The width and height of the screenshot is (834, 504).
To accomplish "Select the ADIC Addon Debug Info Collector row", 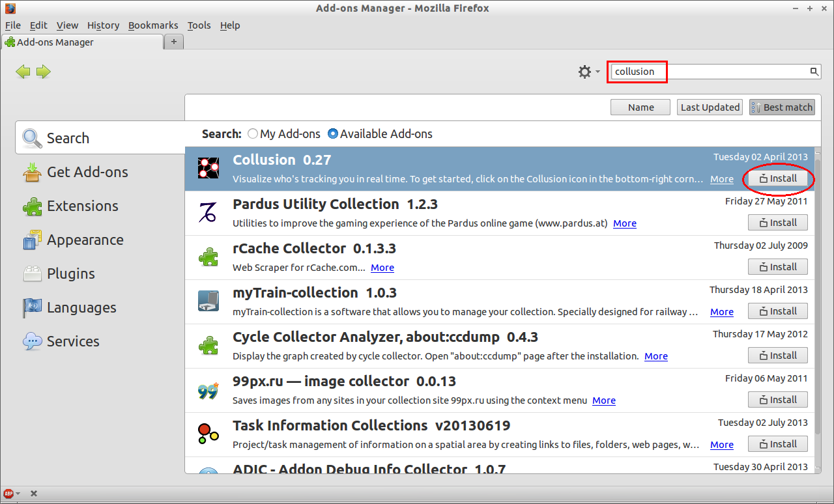I will (x=499, y=465).
